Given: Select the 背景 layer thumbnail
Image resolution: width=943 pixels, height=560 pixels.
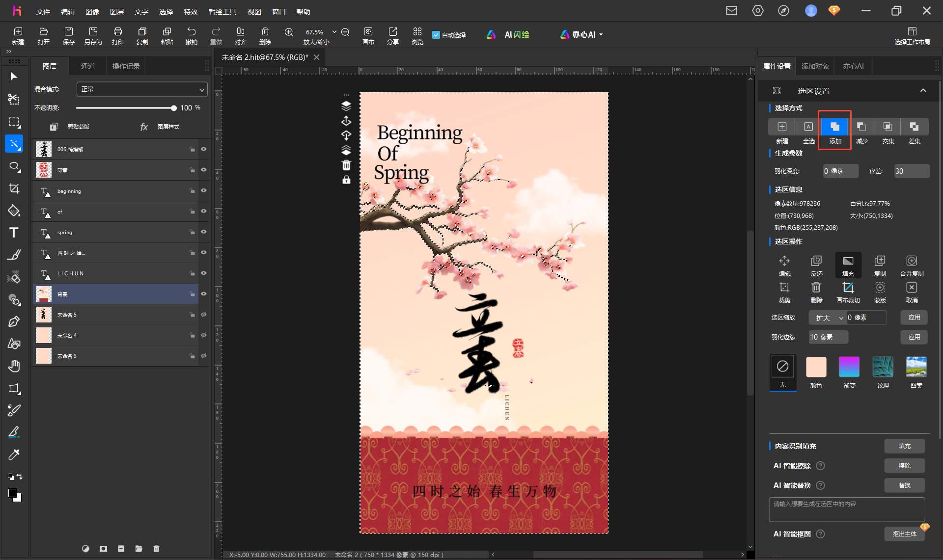Looking at the screenshot, I should coord(44,294).
